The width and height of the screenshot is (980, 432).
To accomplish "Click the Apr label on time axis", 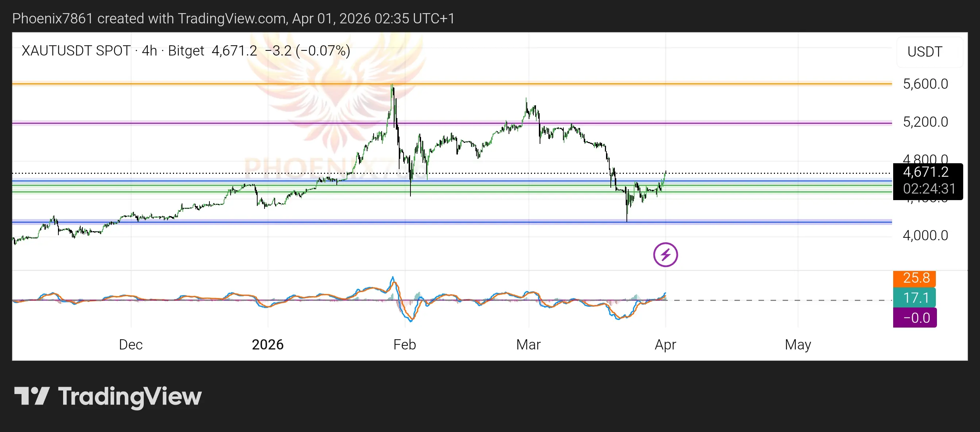I will coord(665,344).
